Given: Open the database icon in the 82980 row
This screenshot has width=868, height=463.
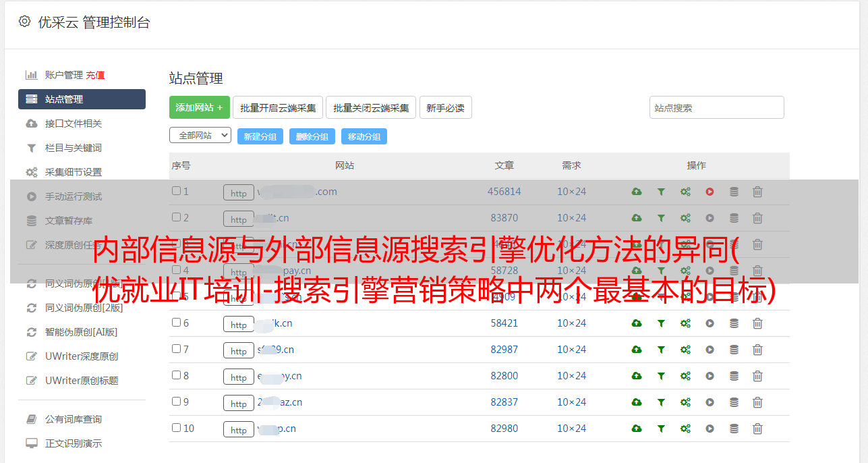Looking at the screenshot, I should [734, 429].
